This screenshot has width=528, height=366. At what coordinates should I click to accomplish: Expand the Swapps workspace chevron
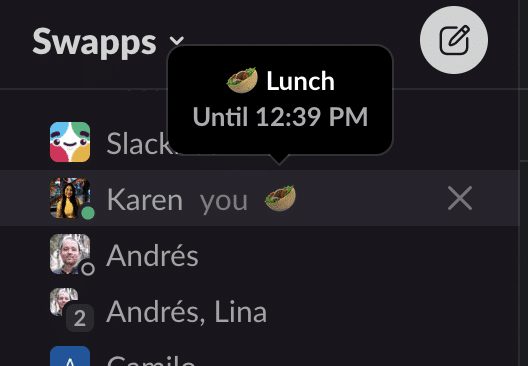(176, 41)
